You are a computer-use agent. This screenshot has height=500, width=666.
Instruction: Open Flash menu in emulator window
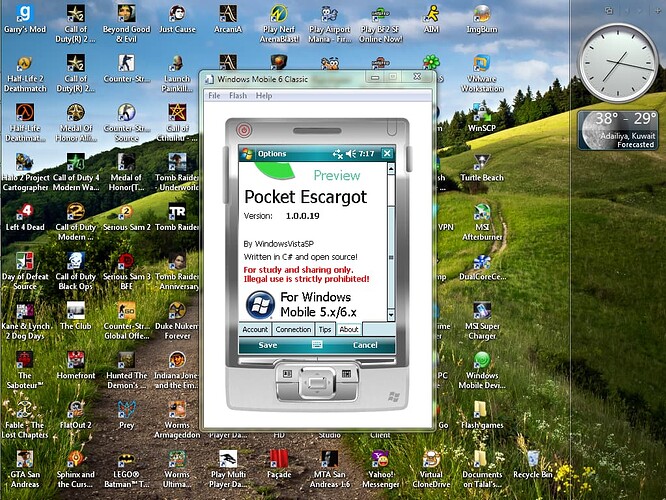238,96
